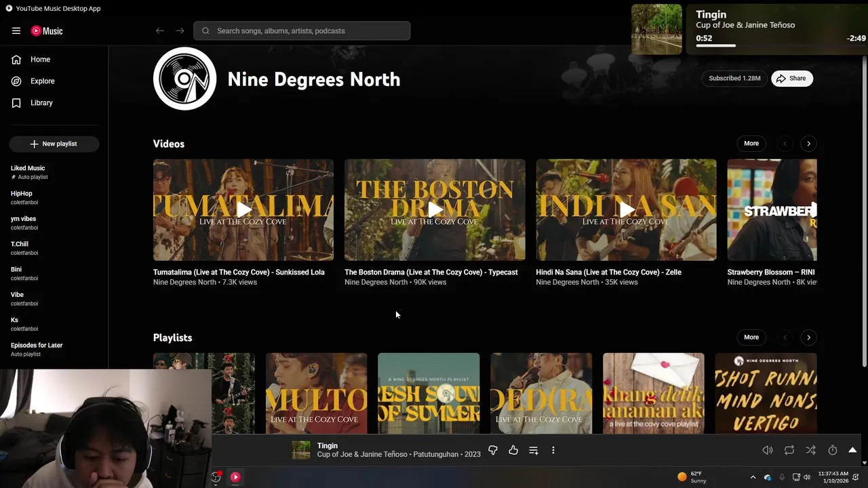The width and height of the screenshot is (868, 488).
Task: Show previous videos with left chevron
Action: 785,144
